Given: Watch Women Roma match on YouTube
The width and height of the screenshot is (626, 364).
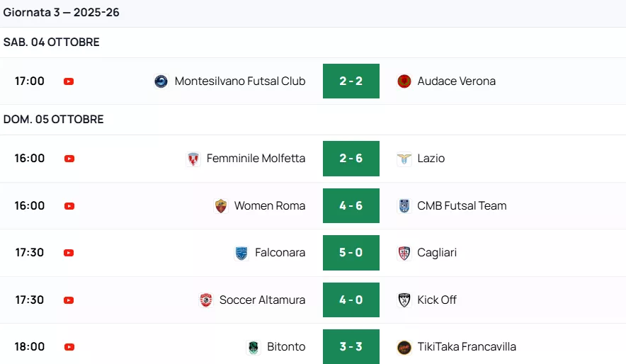Looking at the screenshot, I should tap(69, 206).
